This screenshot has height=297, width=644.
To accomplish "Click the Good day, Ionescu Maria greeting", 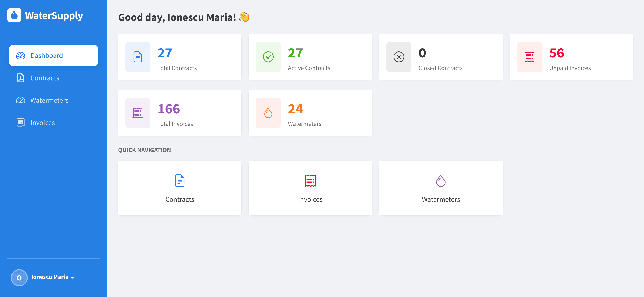I will click(x=177, y=17).
